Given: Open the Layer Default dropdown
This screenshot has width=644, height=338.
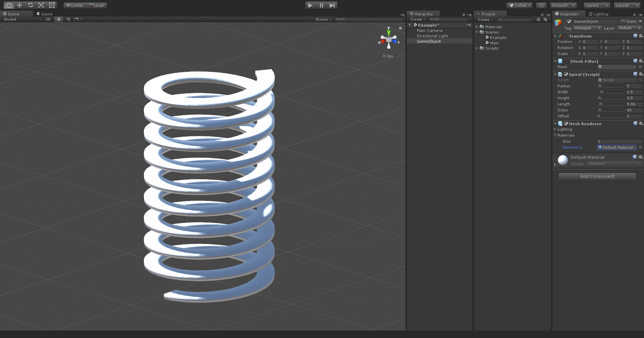Looking at the screenshot, I should (630, 28).
